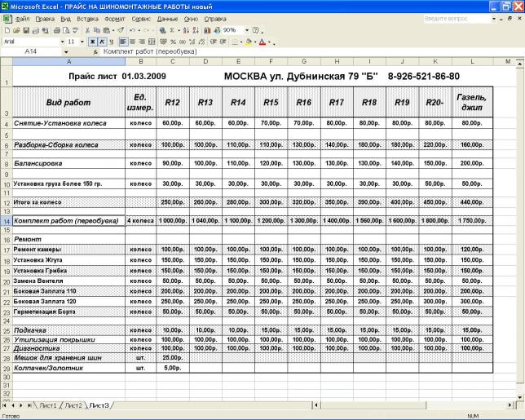This screenshot has width=525, height=420.
Task: Apply yellow fill color bucket
Action: pyautogui.click(x=249, y=42)
